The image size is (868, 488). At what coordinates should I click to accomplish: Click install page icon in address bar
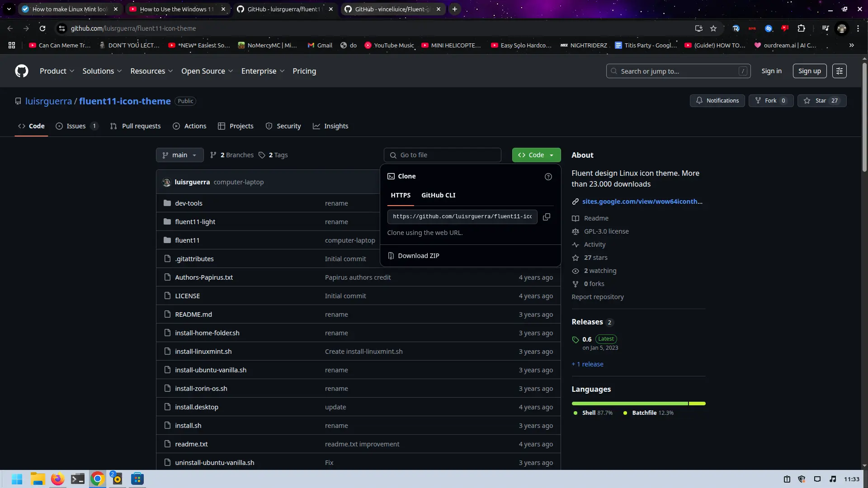[699, 28]
